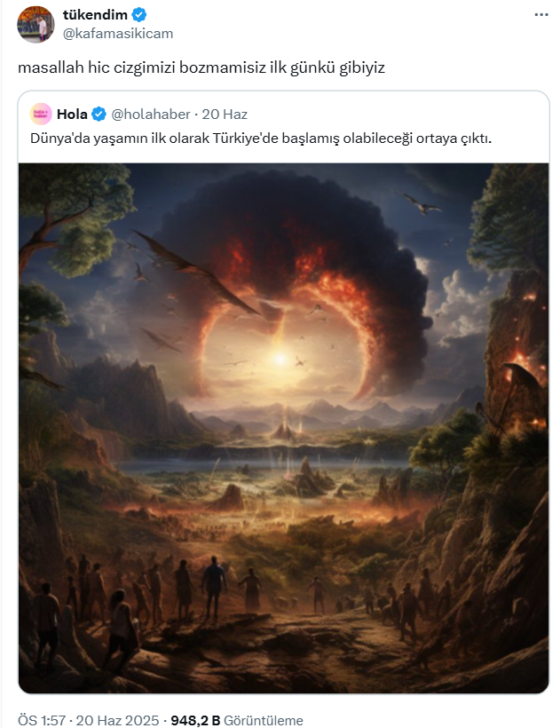
Task: Open the quoted tweet's artwork image
Action: click(283, 428)
